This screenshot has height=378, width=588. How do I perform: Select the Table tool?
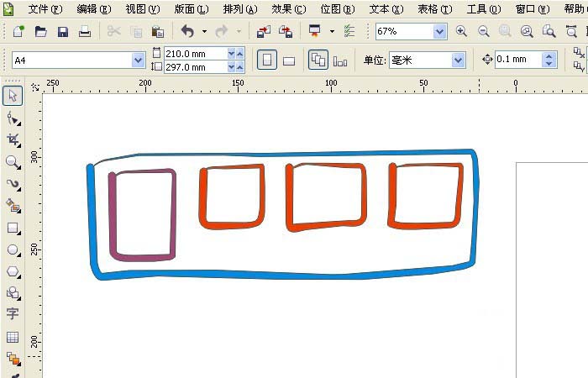click(13, 337)
